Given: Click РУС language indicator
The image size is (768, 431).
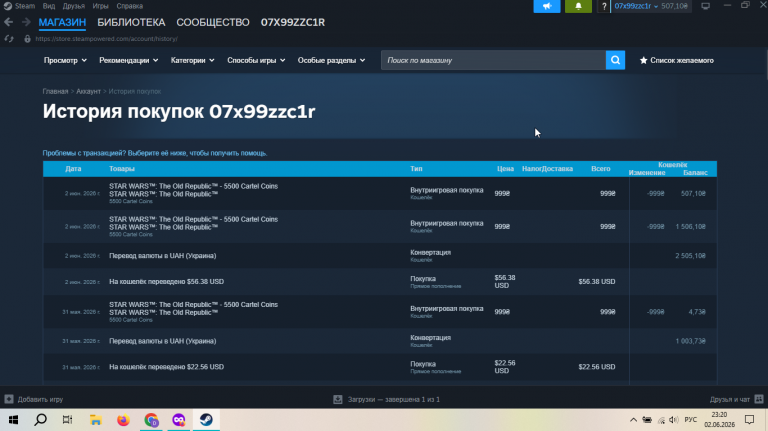Looking at the screenshot, I should pos(691,420).
